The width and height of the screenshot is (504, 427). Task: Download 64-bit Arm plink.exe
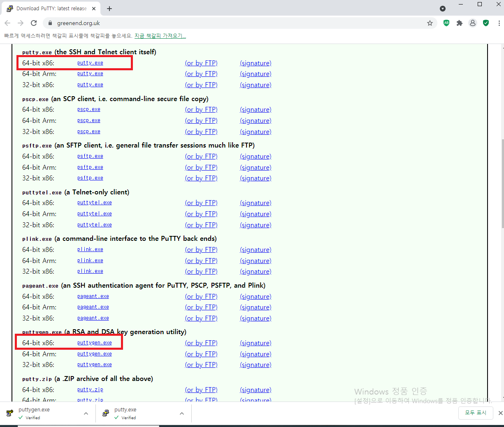point(90,261)
